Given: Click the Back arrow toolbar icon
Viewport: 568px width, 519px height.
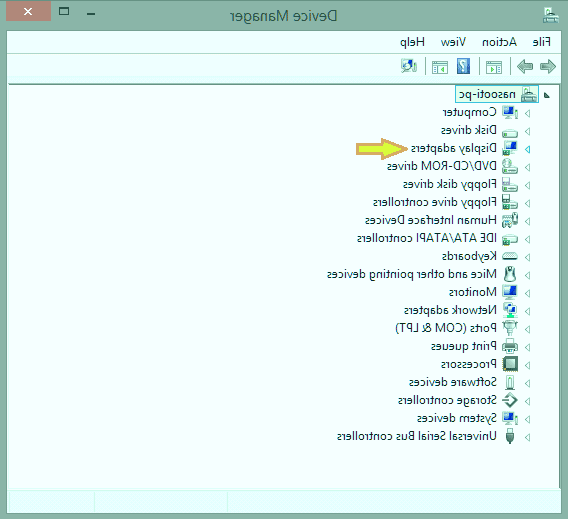Looking at the screenshot, I should pos(547,67).
